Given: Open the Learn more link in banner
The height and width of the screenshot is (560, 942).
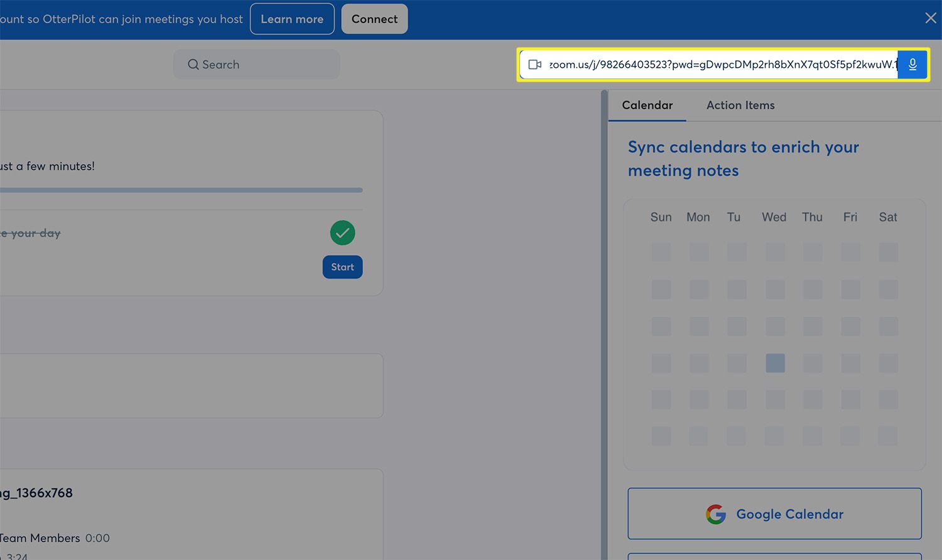Looking at the screenshot, I should (292, 19).
